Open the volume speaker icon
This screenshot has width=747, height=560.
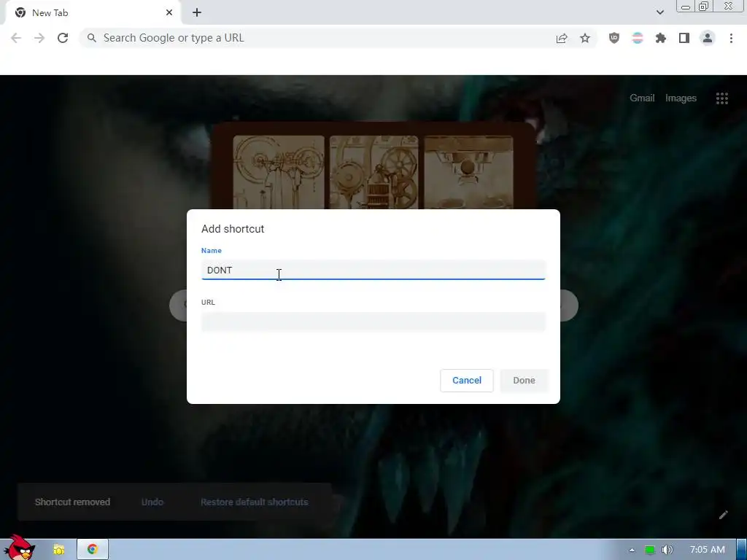tap(667, 550)
